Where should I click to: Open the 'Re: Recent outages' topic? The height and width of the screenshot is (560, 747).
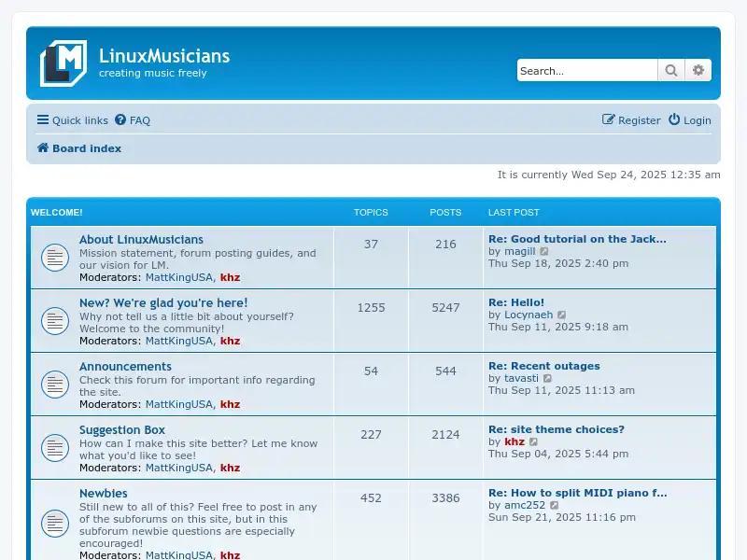click(x=545, y=366)
